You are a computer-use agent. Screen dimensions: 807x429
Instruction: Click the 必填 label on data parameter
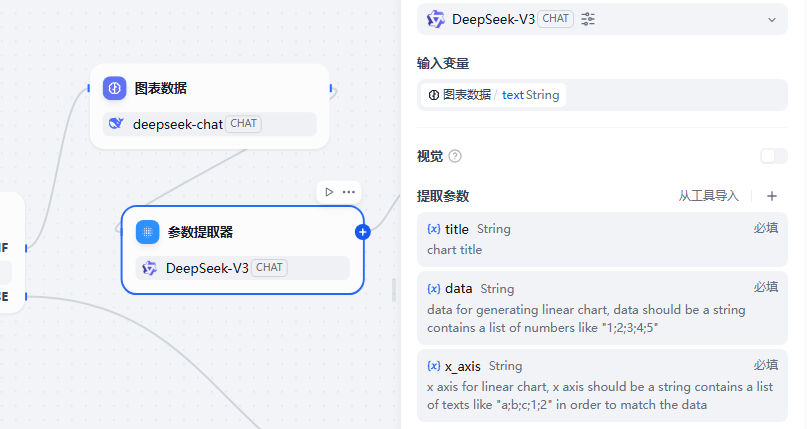click(766, 287)
